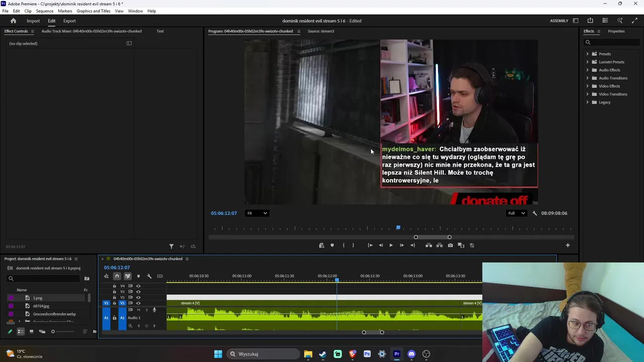Image resolution: width=644 pixels, height=362 pixels.
Task: Expand Video Transitions folder
Action: [x=587, y=94]
